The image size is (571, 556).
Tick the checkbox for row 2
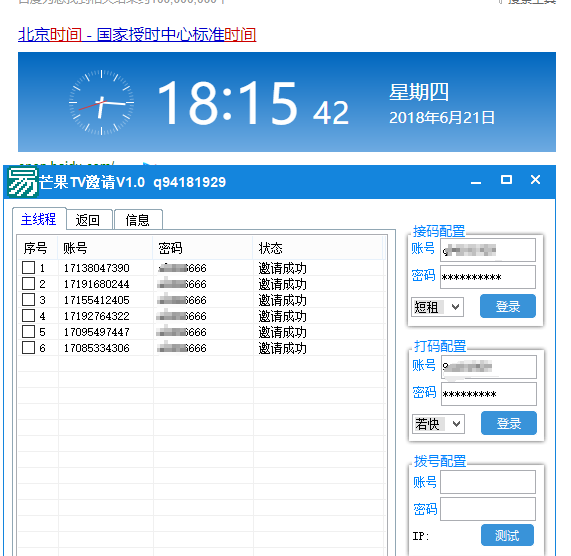[28, 284]
